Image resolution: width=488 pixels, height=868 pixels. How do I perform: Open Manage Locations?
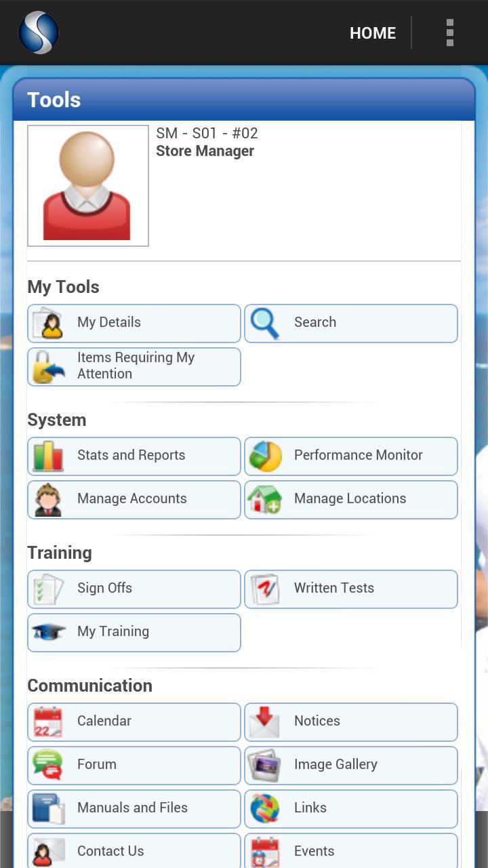350,498
